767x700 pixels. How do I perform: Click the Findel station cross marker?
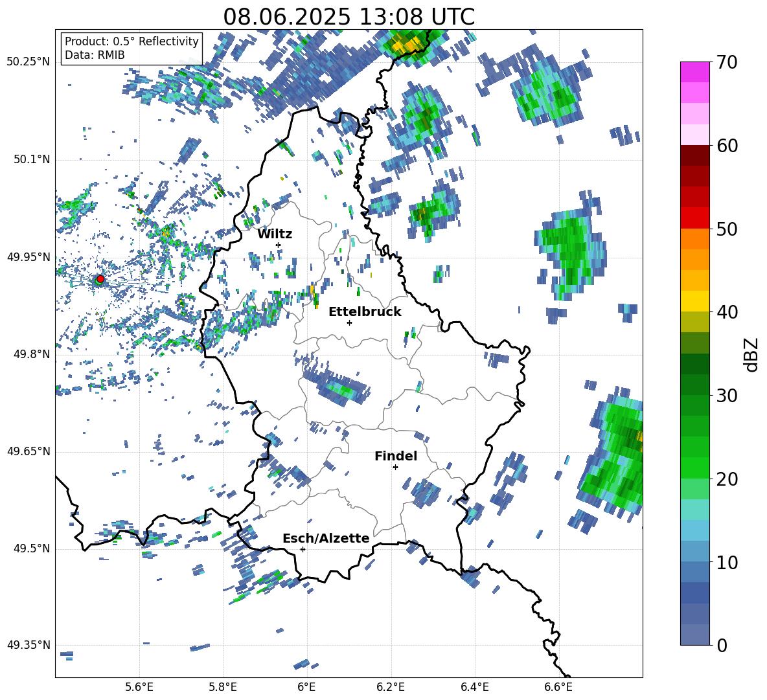(395, 468)
